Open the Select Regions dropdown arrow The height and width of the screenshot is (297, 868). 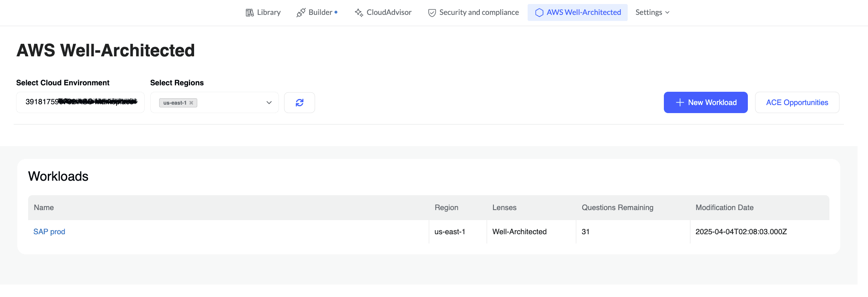click(269, 103)
